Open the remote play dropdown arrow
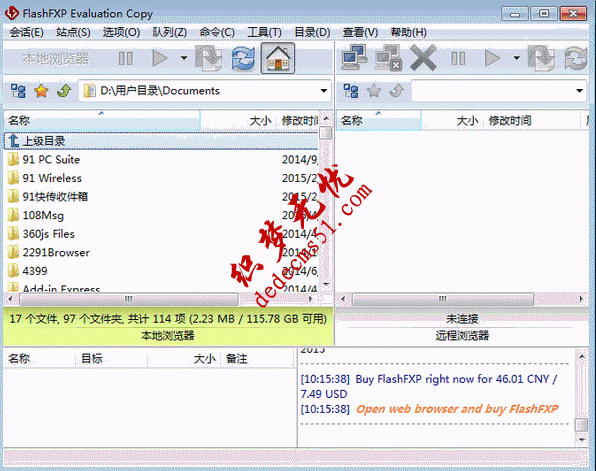 tap(517, 58)
